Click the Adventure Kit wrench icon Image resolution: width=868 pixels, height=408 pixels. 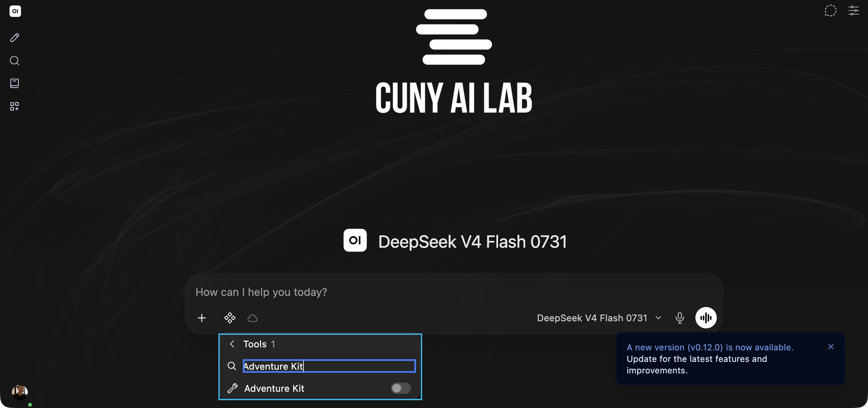233,388
